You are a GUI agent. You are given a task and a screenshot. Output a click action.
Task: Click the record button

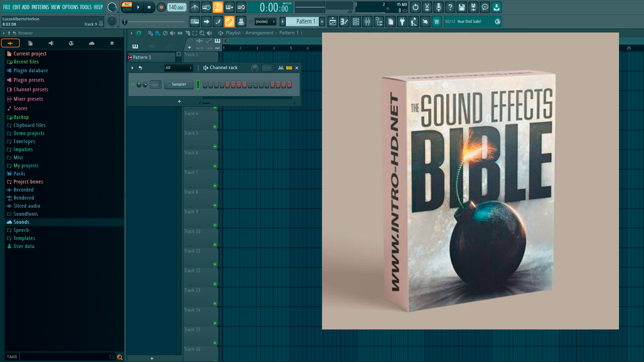click(x=161, y=7)
